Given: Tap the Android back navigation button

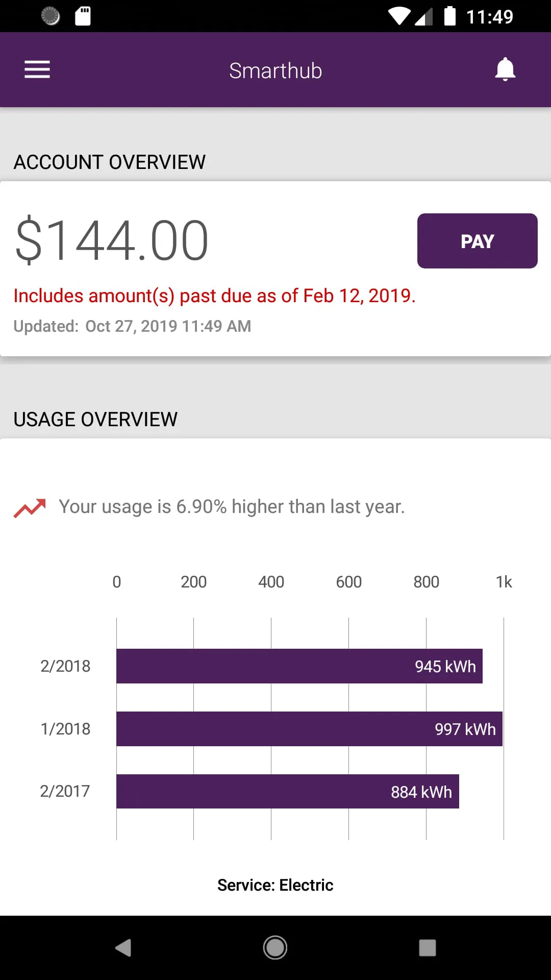Looking at the screenshot, I should tap(123, 948).
